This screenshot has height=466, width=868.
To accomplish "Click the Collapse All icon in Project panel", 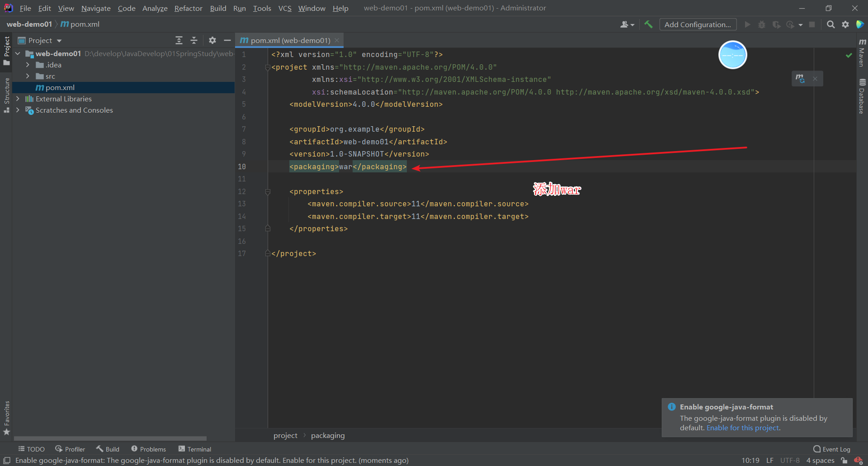I will [194, 40].
